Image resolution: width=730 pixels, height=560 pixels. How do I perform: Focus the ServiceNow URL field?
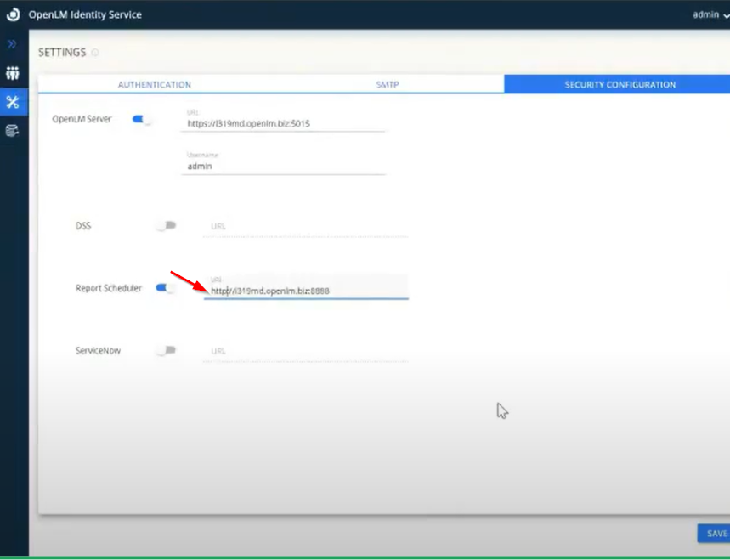306,351
